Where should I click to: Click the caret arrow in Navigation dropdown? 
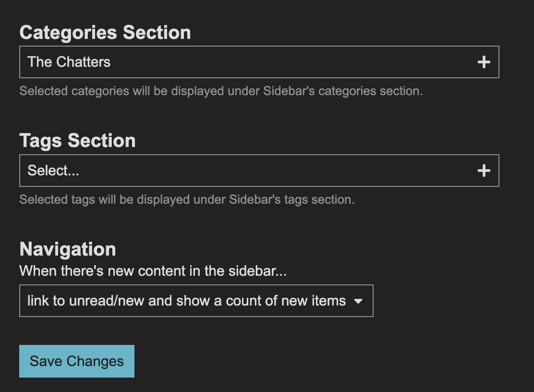click(358, 301)
